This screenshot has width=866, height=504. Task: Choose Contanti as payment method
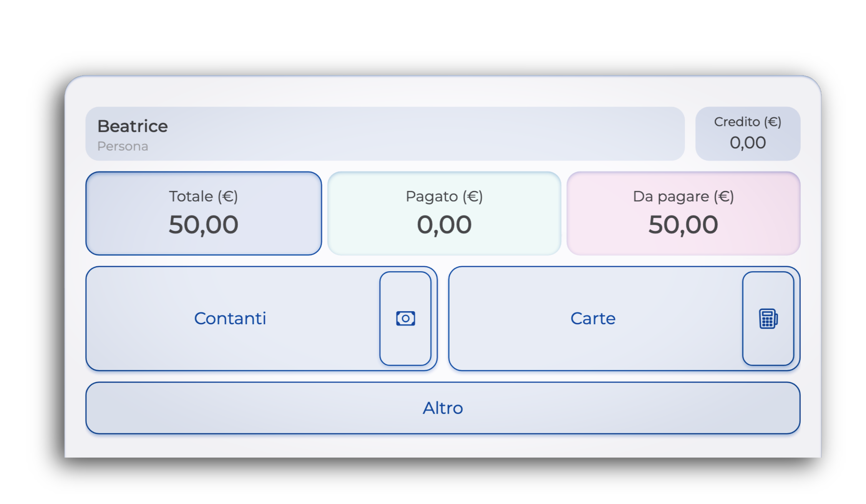point(230,318)
